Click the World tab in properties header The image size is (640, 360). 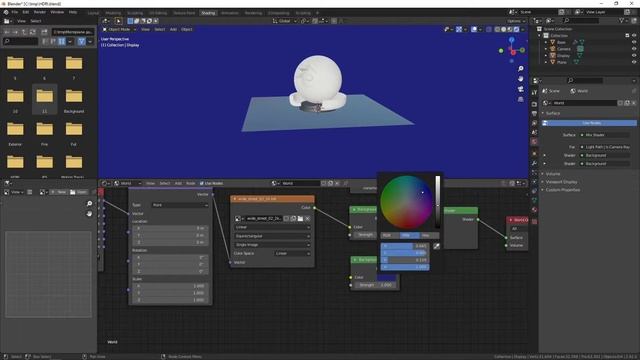tap(579, 91)
